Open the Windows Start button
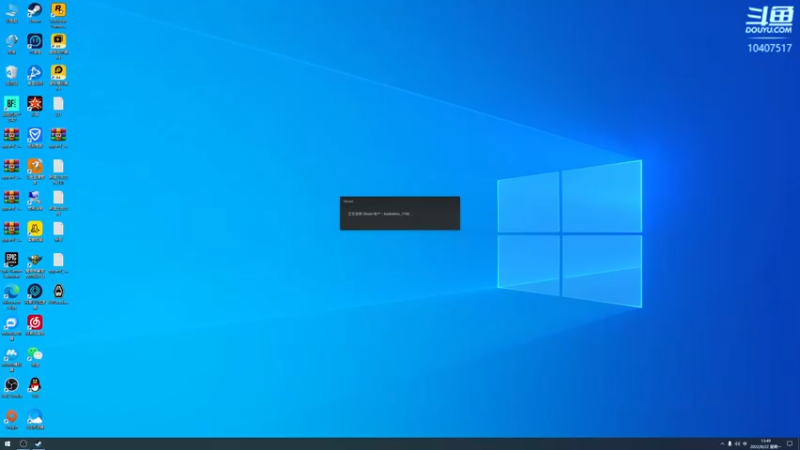 pos(7,444)
